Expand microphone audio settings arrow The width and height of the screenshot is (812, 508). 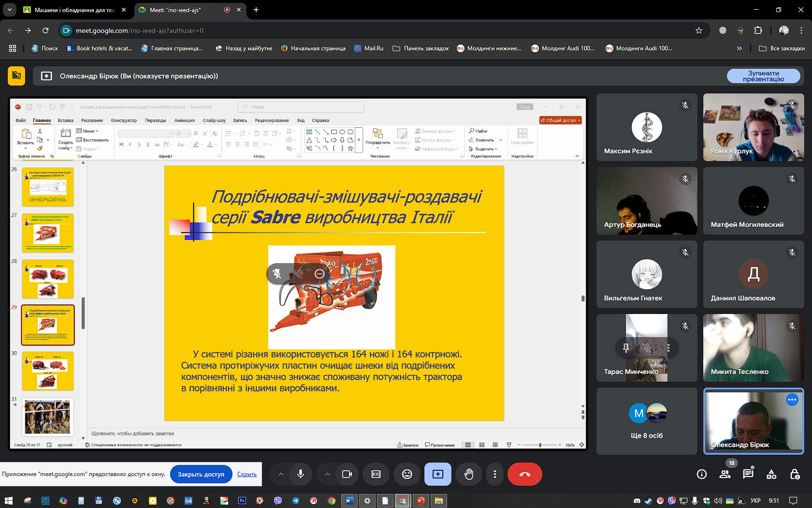tap(281, 474)
